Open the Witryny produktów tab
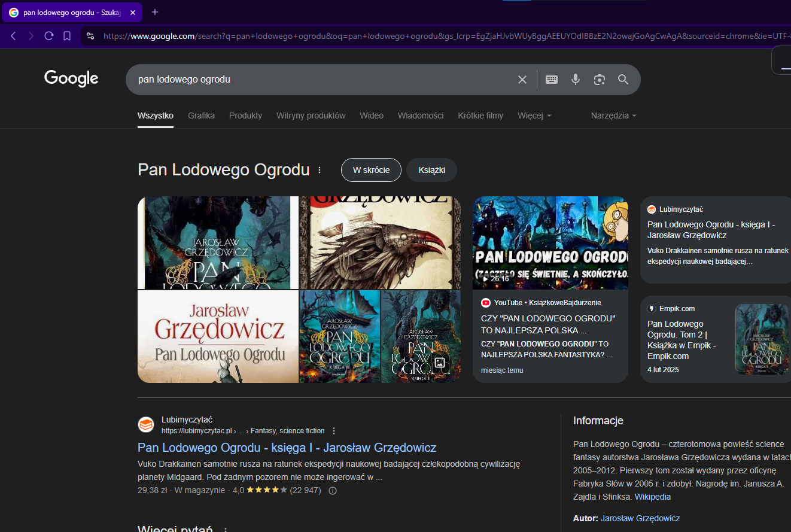 (311, 115)
